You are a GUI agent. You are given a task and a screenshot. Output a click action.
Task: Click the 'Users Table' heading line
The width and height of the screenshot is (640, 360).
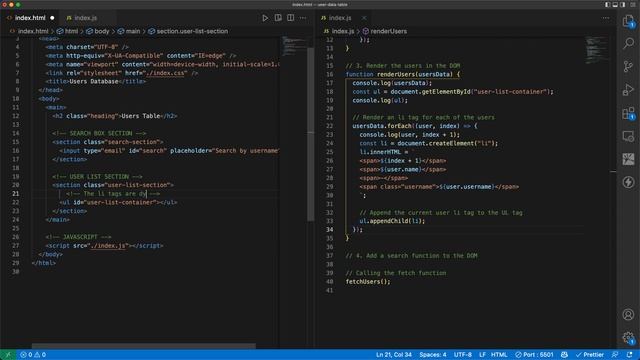pyautogui.click(x=115, y=116)
